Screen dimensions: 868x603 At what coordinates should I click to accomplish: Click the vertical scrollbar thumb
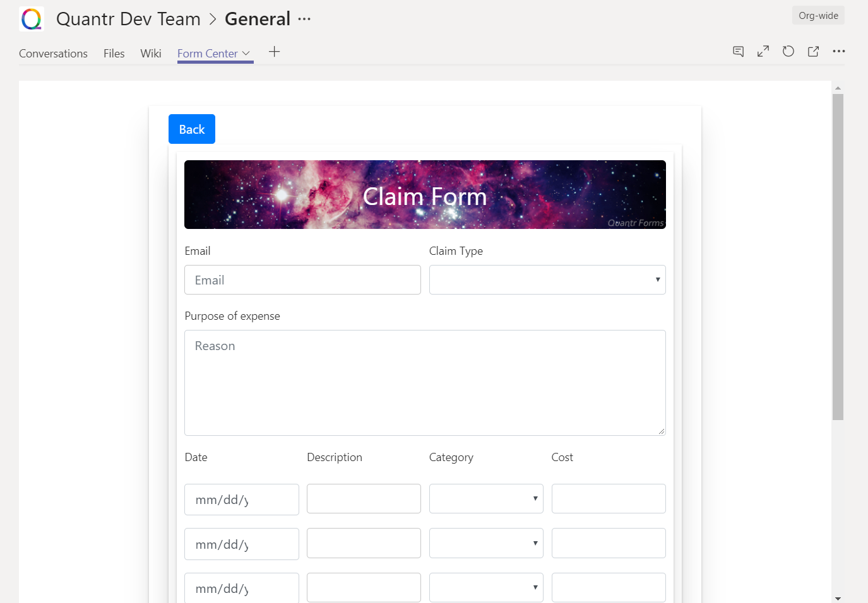[838, 257]
